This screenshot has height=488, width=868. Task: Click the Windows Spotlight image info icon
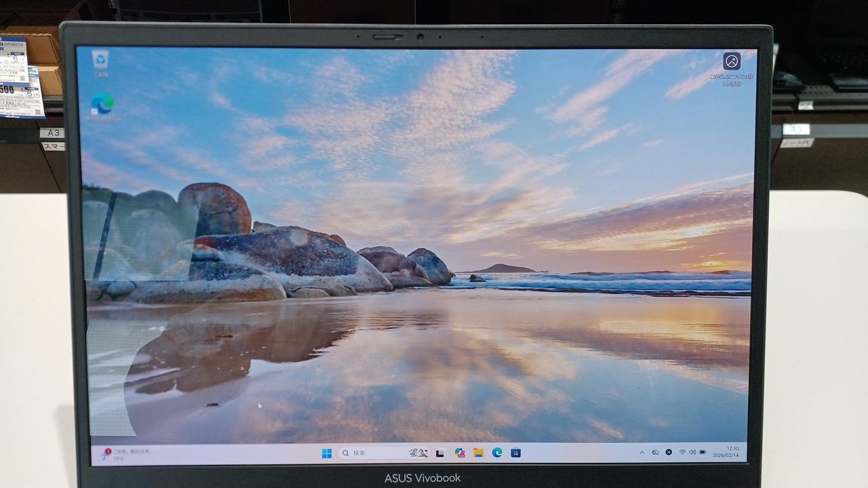click(731, 62)
